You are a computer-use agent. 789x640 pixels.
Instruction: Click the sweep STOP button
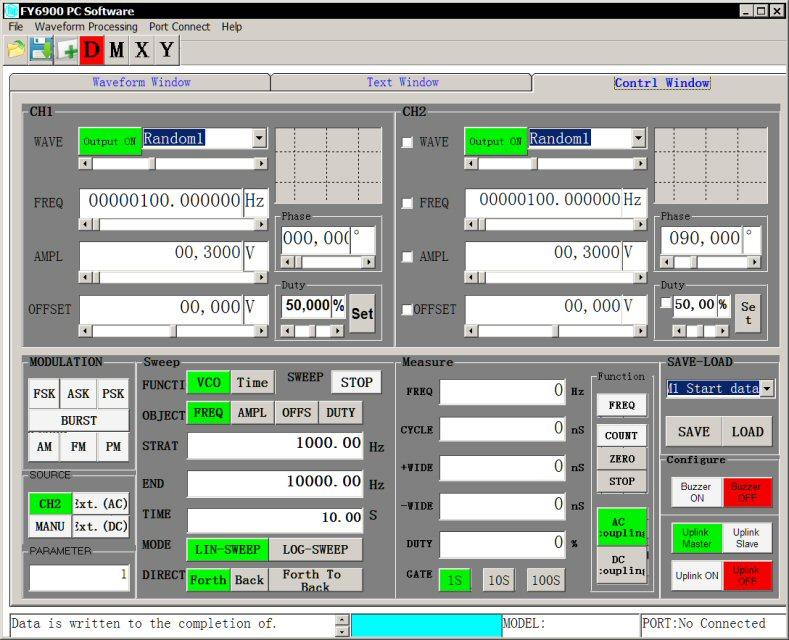click(356, 382)
